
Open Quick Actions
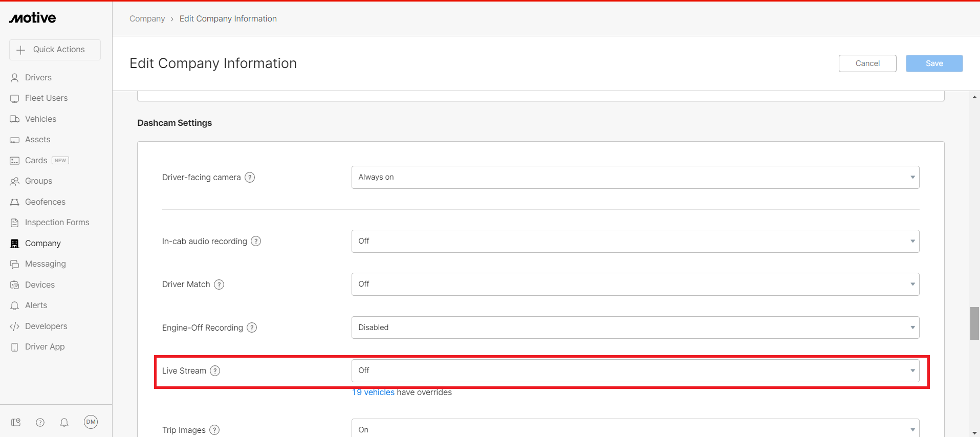(55, 50)
